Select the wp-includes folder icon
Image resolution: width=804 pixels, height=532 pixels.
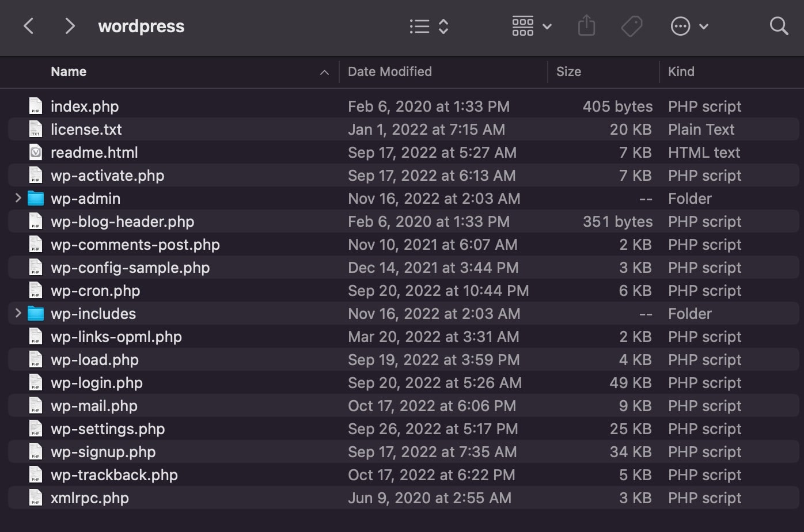pyautogui.click(x=36, y=314)
